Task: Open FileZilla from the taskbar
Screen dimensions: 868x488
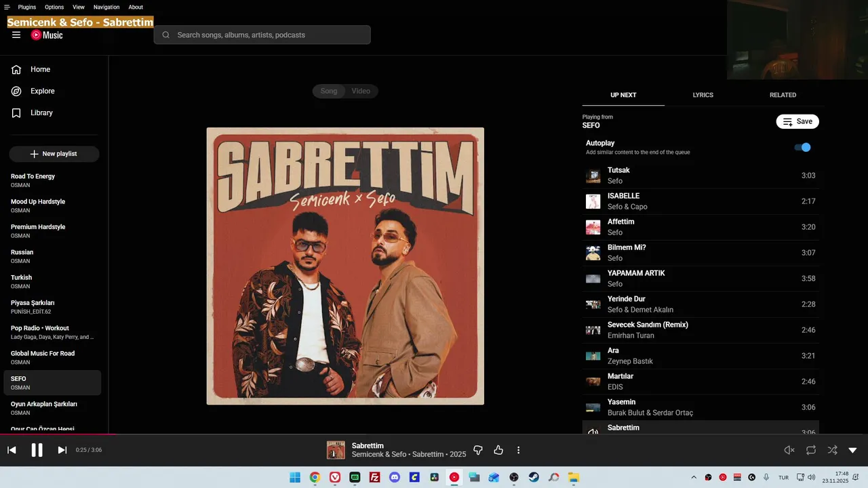Action: (374, 477)
